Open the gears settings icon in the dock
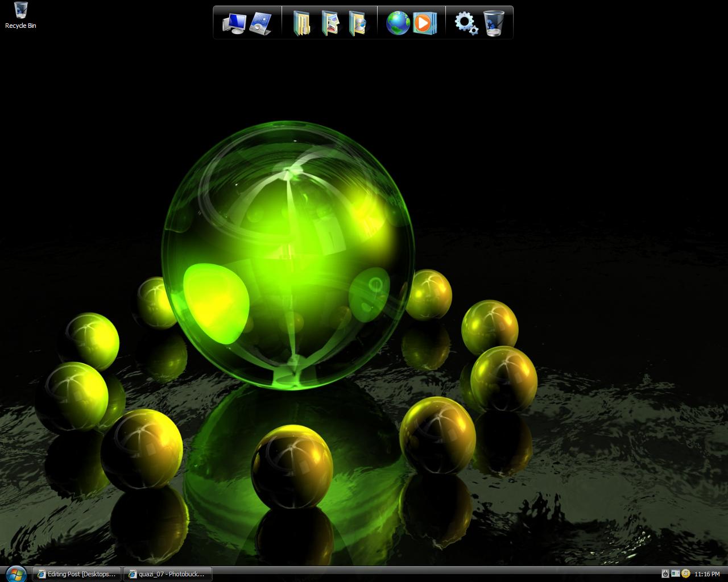The image size is (728, 582). click(466, 23)
